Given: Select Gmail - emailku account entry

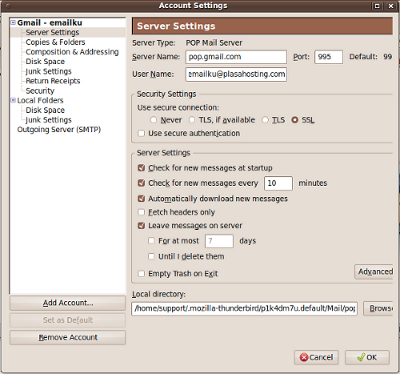Looking at the screenshot, I should 50,23.
